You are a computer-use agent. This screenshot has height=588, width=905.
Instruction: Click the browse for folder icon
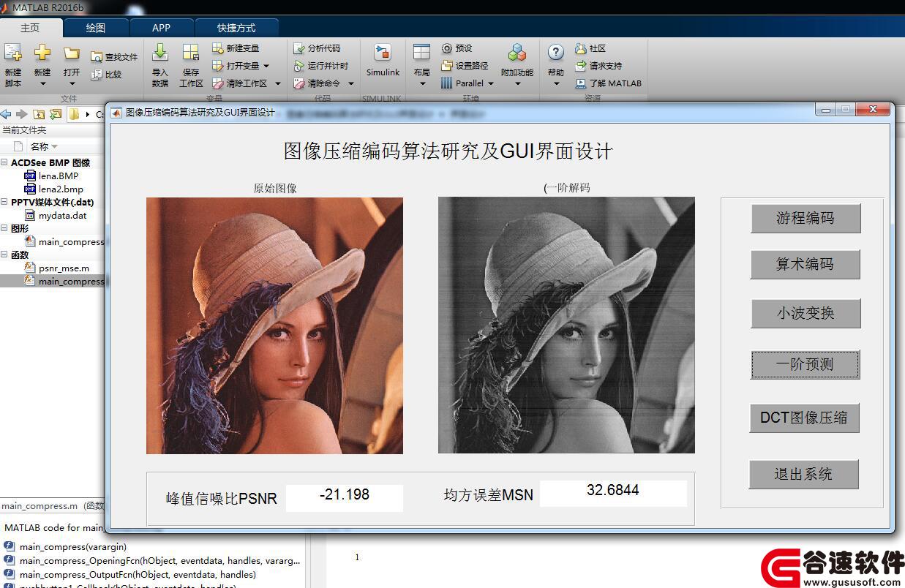(x=56, y=114)
